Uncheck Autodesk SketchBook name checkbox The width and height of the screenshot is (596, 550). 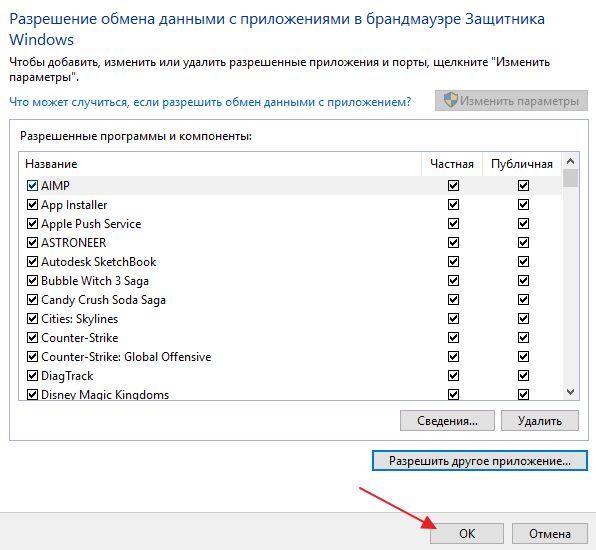(32, 262)
